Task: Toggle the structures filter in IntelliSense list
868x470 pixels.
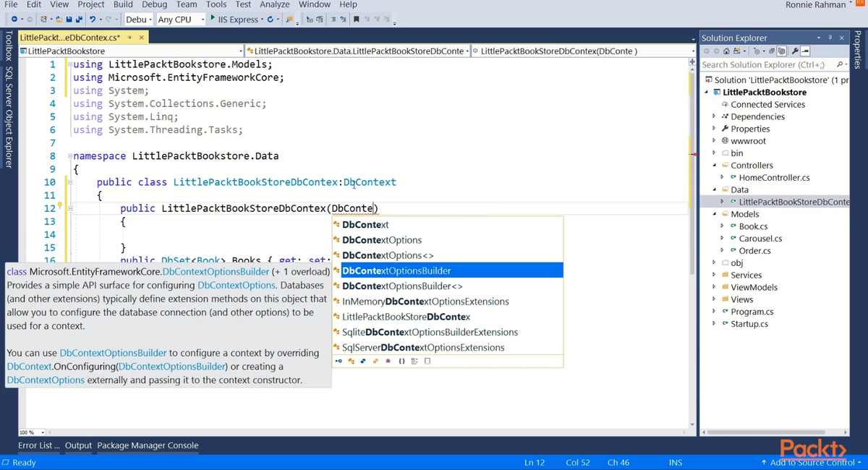Action: click(x=363, y=361)
